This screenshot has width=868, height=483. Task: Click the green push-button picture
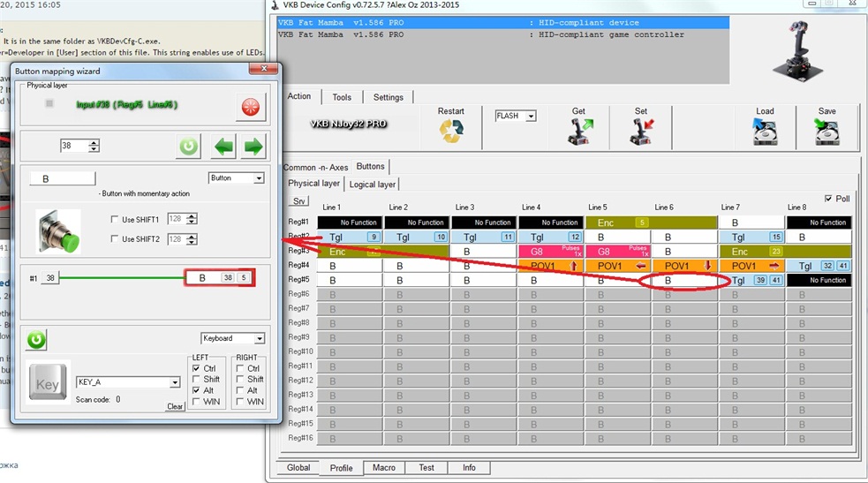[x=58, y=231]
